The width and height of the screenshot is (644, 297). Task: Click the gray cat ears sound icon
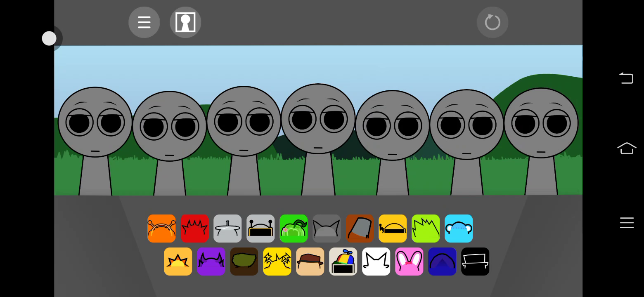coord(327,229)
